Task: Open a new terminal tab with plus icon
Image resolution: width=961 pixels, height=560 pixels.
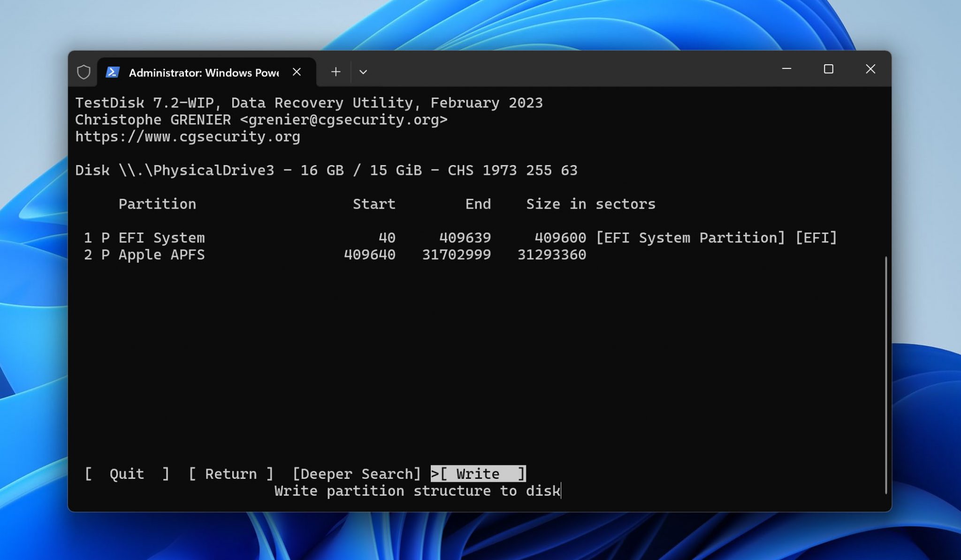Action: point(336,72)
